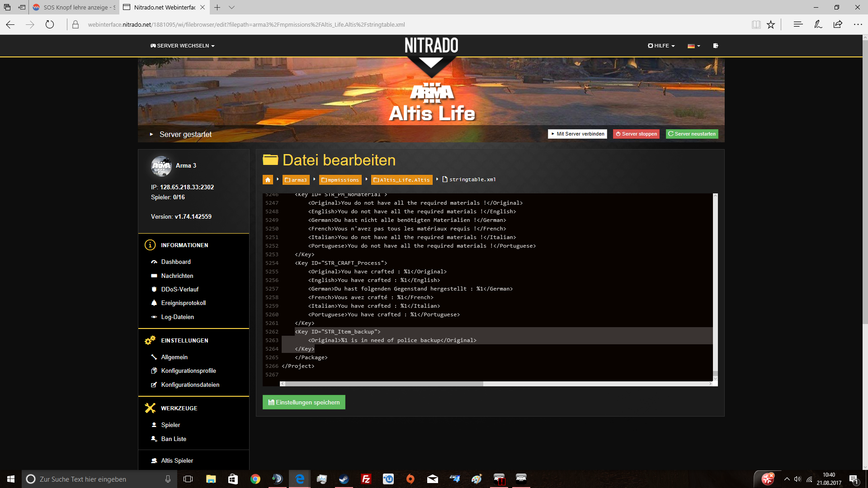Select the Nitrado.net Webinterface tab

(x=160, y=7)
